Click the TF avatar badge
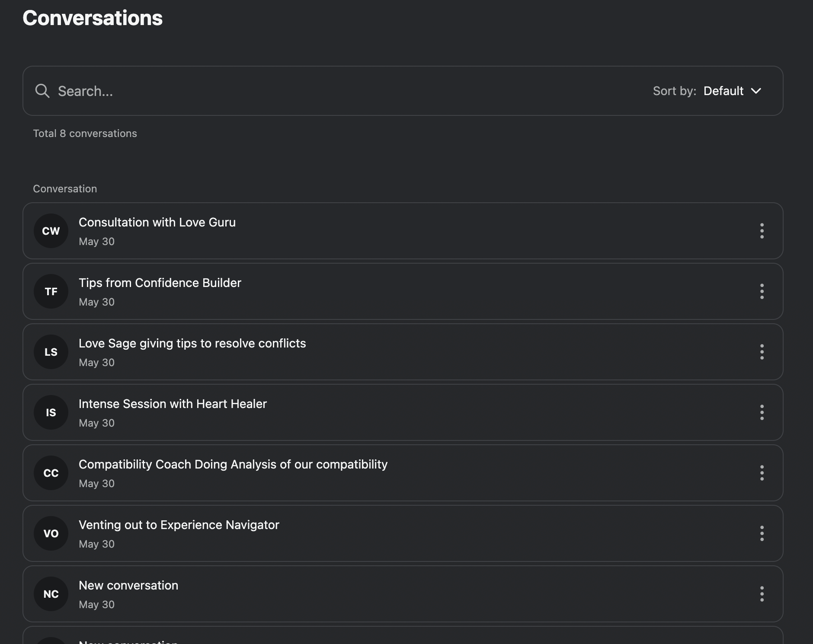 point(51,291)
